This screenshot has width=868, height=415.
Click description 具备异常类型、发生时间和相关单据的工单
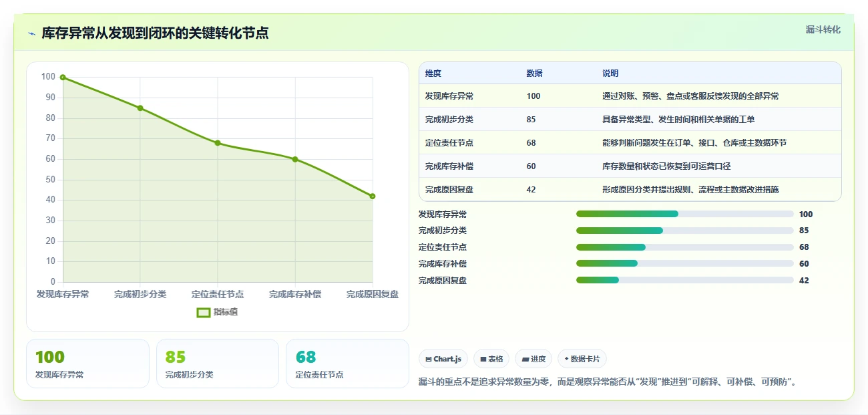678,120
